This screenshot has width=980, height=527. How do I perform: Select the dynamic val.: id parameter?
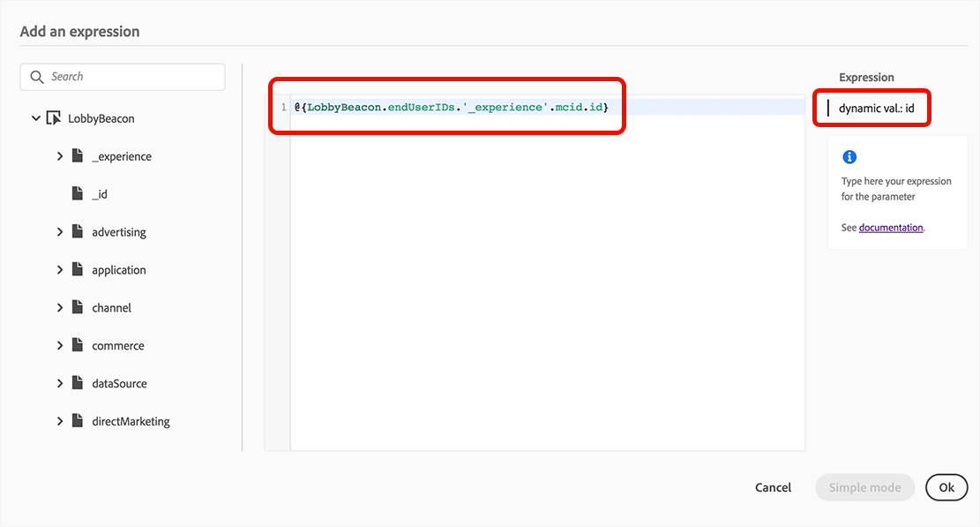[876, 109]
